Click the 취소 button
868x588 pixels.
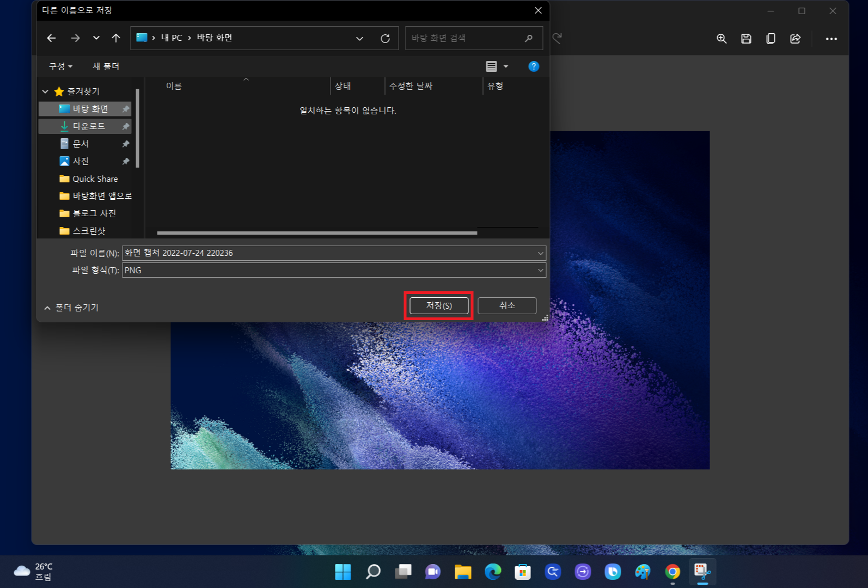click(507, 305)
